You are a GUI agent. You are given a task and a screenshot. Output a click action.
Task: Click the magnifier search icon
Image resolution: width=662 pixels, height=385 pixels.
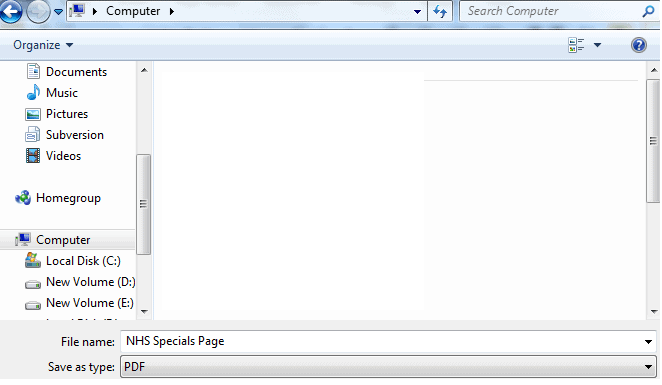coord(648,11)
